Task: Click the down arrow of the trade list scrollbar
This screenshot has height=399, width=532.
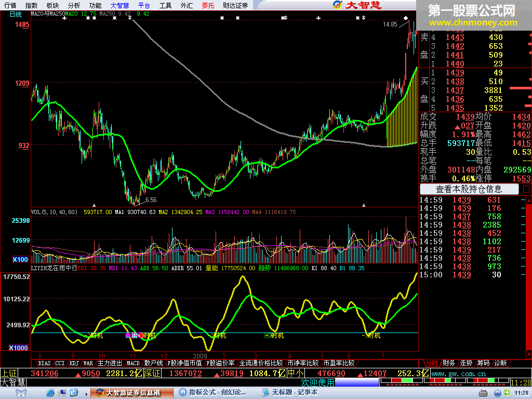Action: point(529,354)
